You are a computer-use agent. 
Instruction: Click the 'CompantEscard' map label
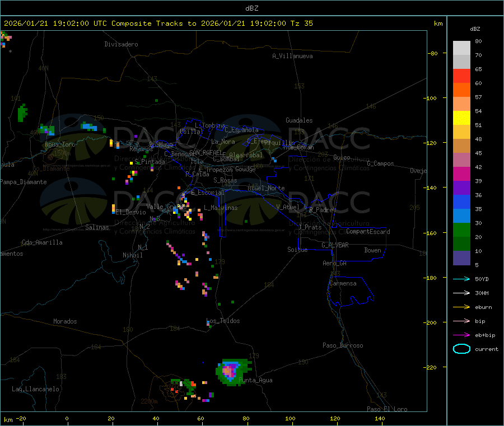point(368,232)
